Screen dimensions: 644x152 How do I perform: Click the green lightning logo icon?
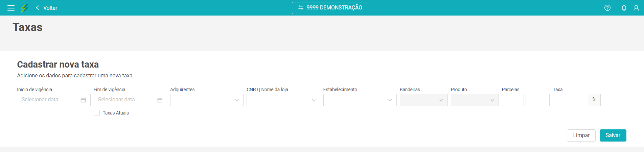(x=24, y=8)
